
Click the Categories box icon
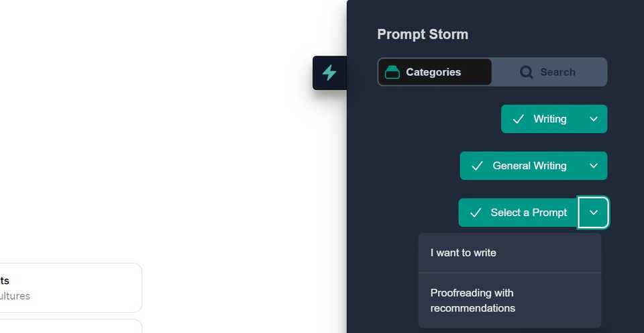pyautogui.click(x=392, y=72)
